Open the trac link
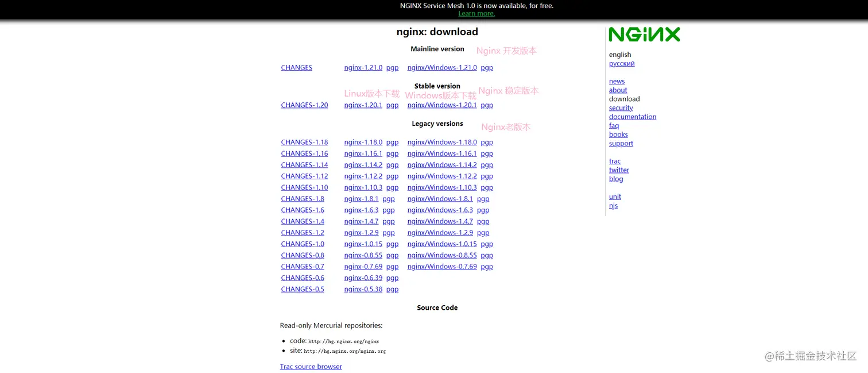Image resolution: width=868 pixels, height=373 pixels. (615, 161)
